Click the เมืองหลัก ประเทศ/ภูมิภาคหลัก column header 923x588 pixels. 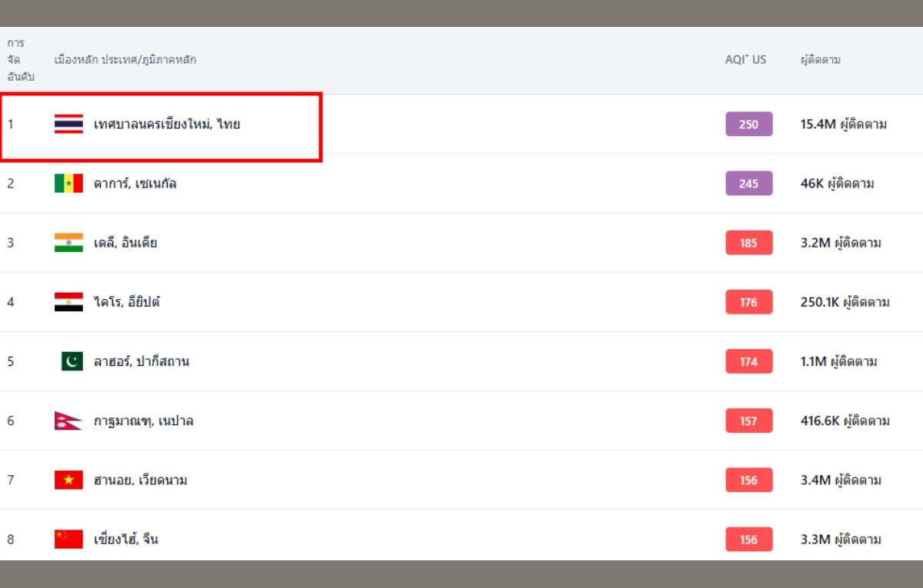(x=125, y=60)
